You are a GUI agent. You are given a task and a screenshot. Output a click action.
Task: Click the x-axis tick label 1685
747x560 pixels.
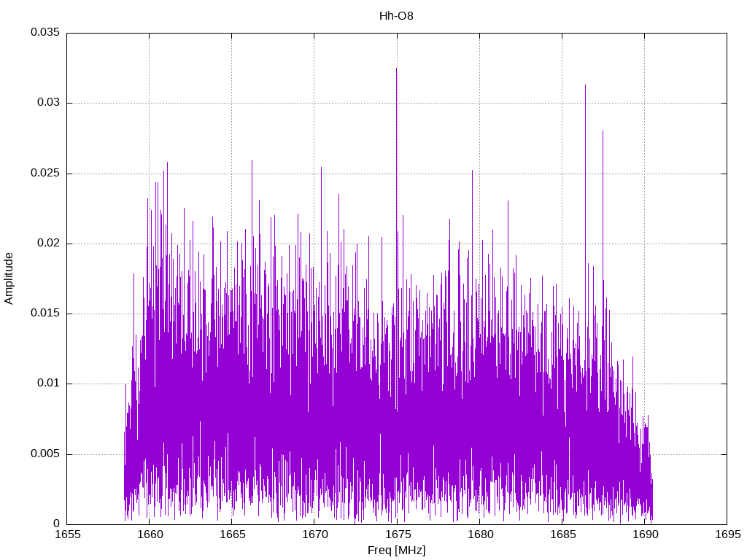562,534
